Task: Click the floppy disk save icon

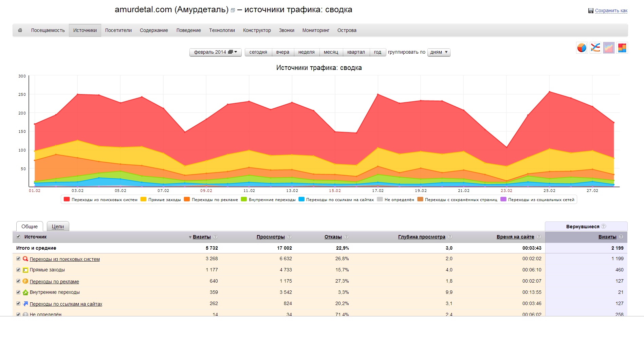Action: 591,11
